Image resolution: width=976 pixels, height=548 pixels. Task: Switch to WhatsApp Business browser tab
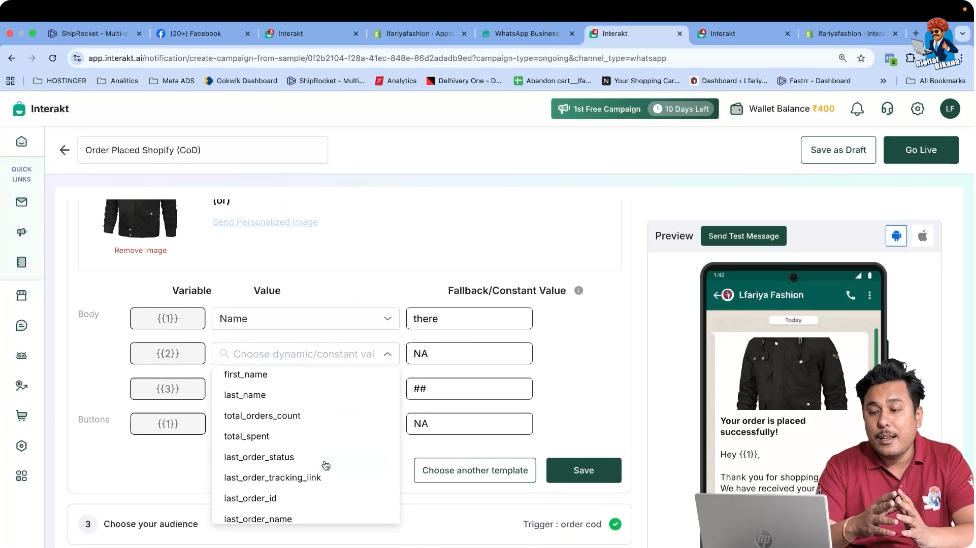click(527, 34)
